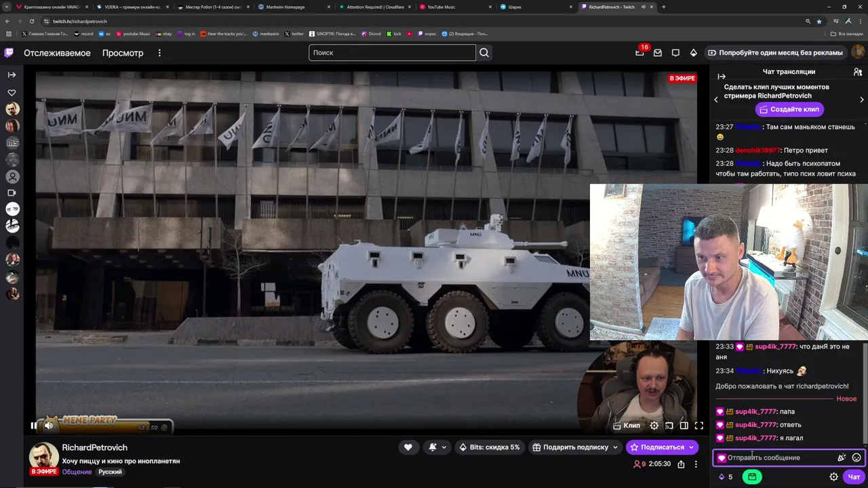Open the second followed channel avatar in sidebar
This screenshot has width=868, height=488.
pyautogui.click(x=12, y=126)
